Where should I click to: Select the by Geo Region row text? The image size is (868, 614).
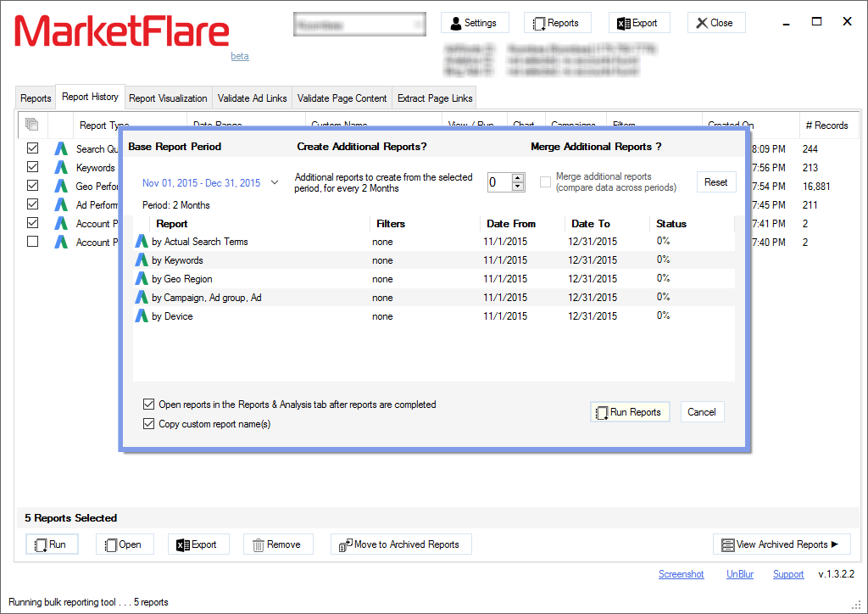182,279
